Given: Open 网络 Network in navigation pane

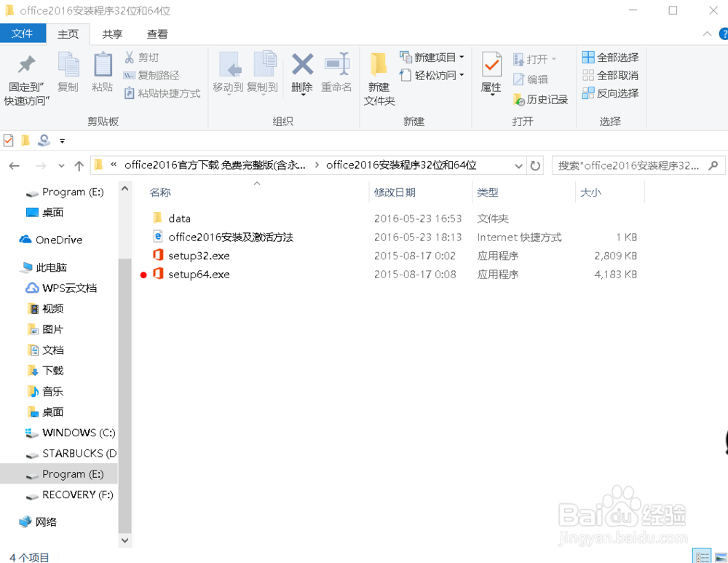Looking at the screenshot, I should [x=46, y=522].
